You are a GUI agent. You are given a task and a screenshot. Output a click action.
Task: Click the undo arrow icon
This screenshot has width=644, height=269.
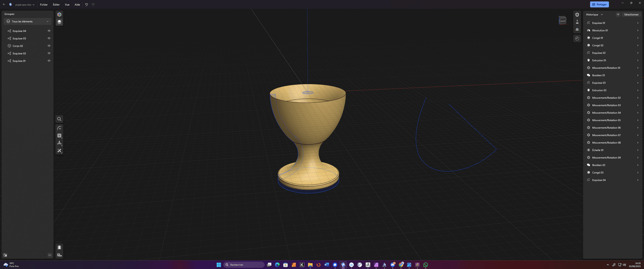coord(87,5)
